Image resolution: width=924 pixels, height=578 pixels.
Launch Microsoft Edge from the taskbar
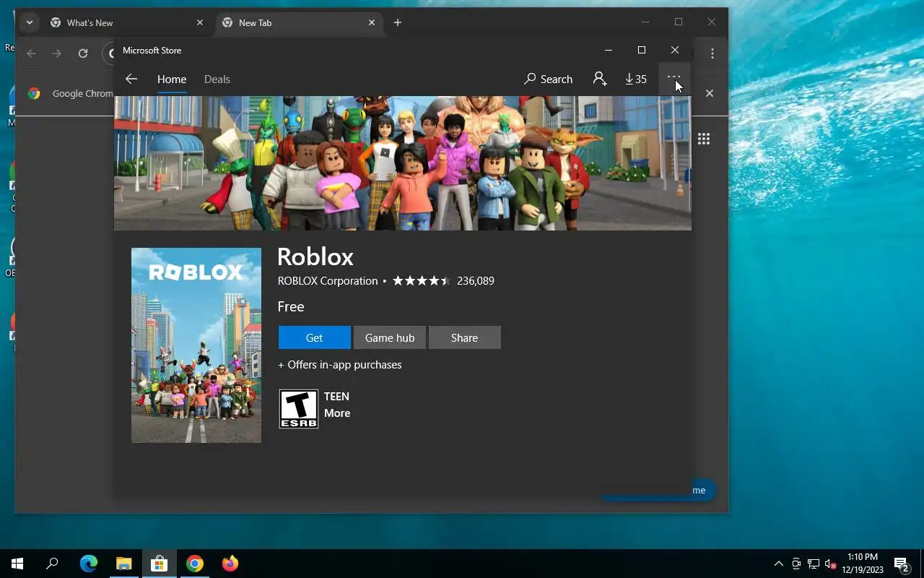tap(88, 564)
